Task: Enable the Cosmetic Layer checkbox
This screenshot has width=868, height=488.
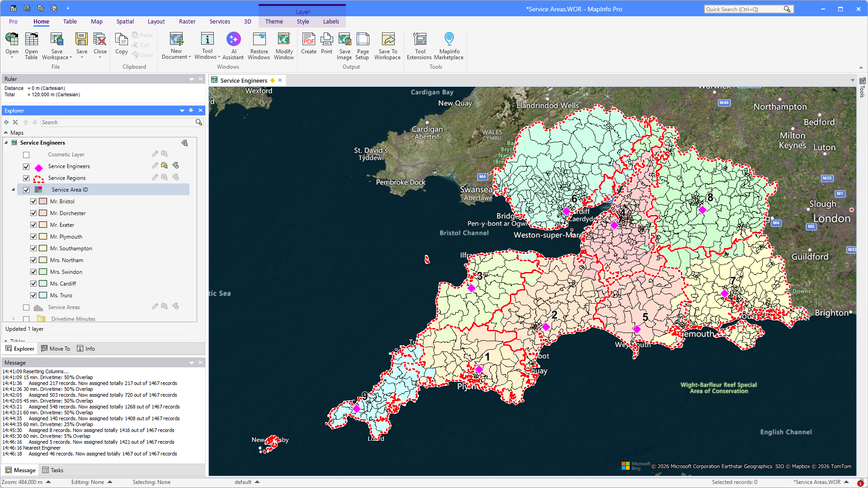Action: click(x=26, y=155)
